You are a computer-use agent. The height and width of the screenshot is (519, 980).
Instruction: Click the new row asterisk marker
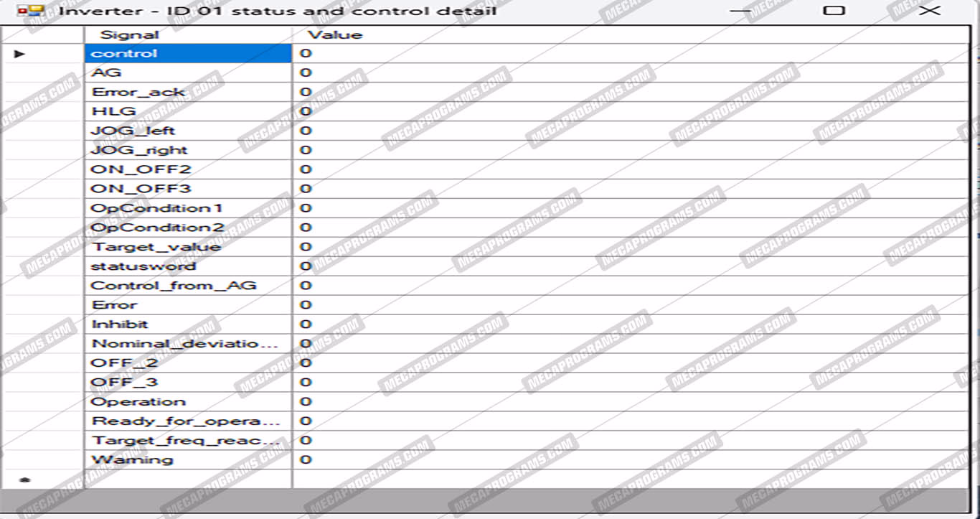[x=24, y=480]
